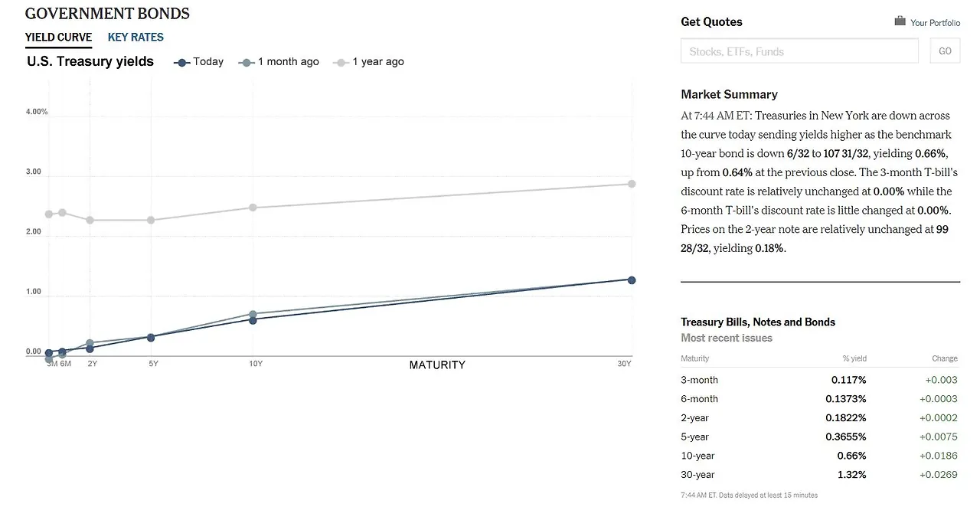
Task: Click the Stocks, ETFs, Funds search field
Action: click(x=799, y=51)
